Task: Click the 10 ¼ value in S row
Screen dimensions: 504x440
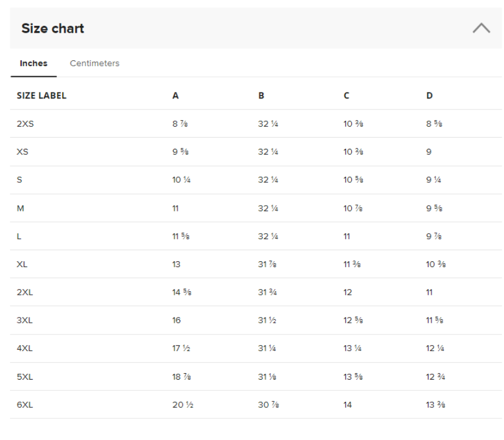Action: click(181, 180)
